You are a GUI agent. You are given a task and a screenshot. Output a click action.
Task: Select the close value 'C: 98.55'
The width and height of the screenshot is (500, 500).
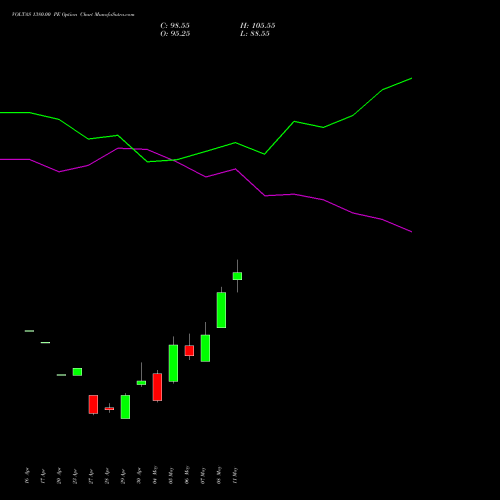175,26
